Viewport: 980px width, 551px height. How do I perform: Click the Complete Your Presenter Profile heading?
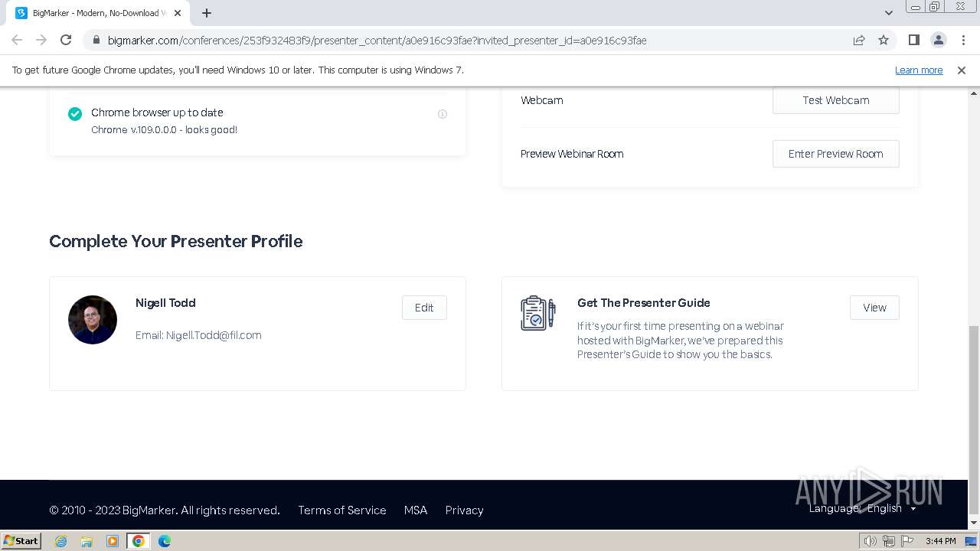pyautogui.click(x=176, y=241)
